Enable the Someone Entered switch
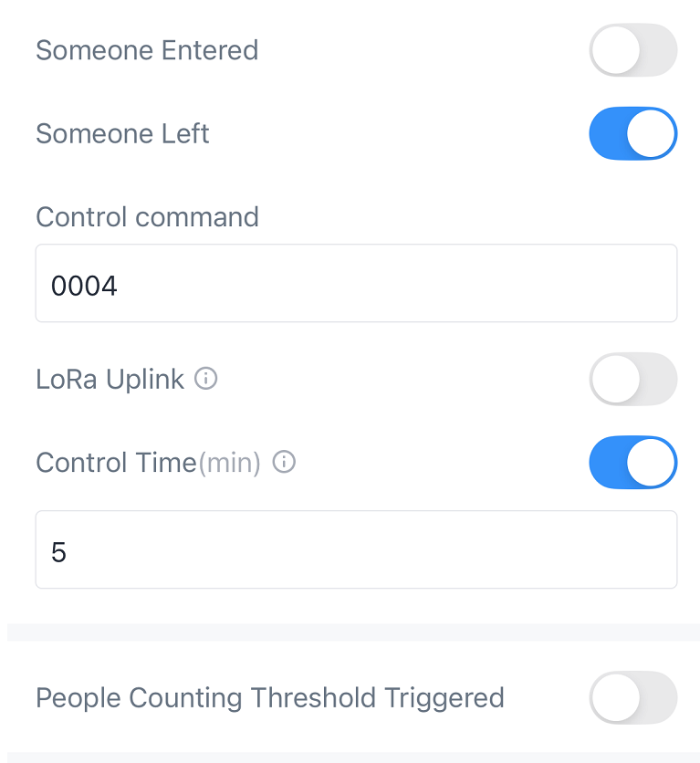700x763 pixels. click(632, 50)
